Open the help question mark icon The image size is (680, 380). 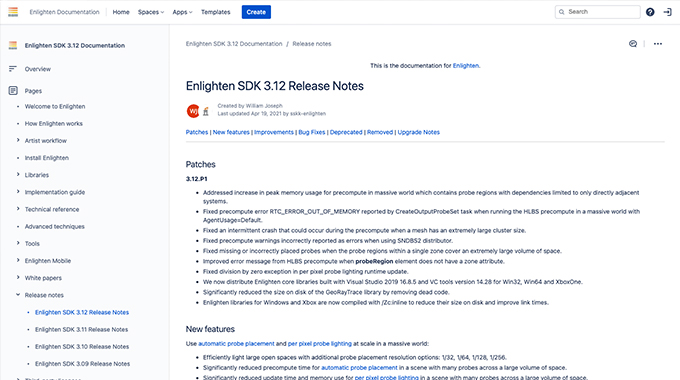click(x=650, y=12)
